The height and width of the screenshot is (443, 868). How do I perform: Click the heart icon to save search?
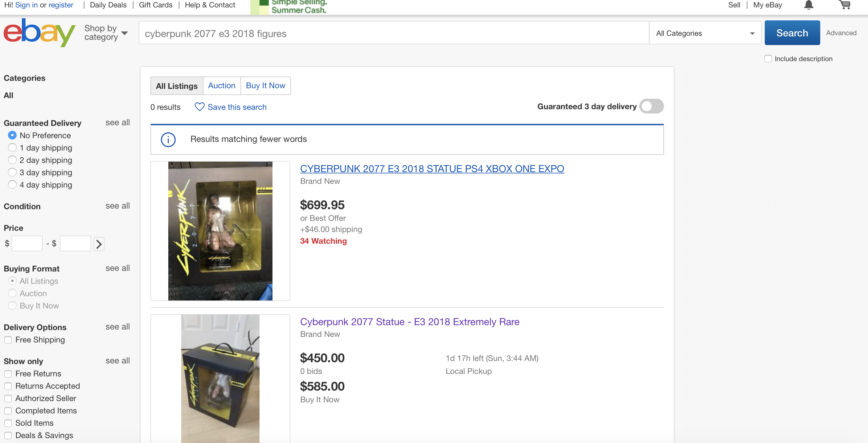tap(199, 107)
